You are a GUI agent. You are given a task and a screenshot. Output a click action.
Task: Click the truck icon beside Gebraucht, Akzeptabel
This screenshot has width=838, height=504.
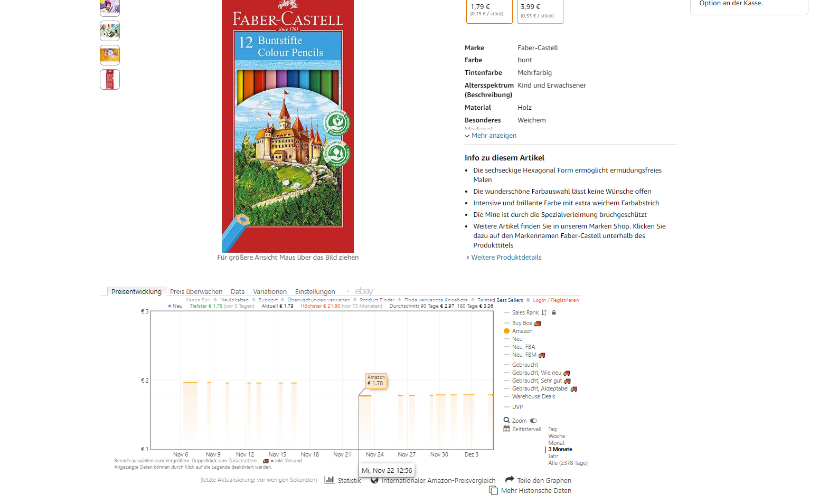[574, 389]
